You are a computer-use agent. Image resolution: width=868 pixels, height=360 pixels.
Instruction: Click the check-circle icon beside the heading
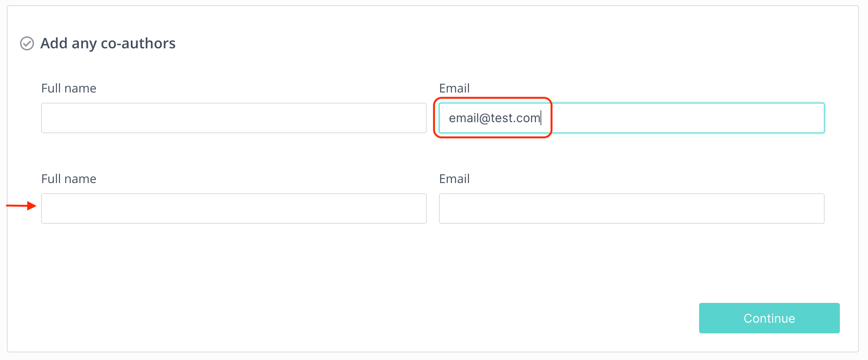coord(27,43)
